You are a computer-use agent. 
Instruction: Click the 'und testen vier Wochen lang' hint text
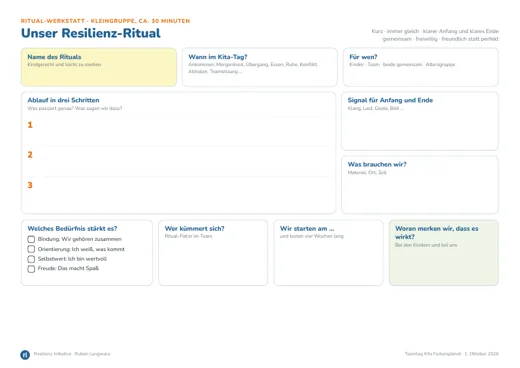click(x=312, y=236)
